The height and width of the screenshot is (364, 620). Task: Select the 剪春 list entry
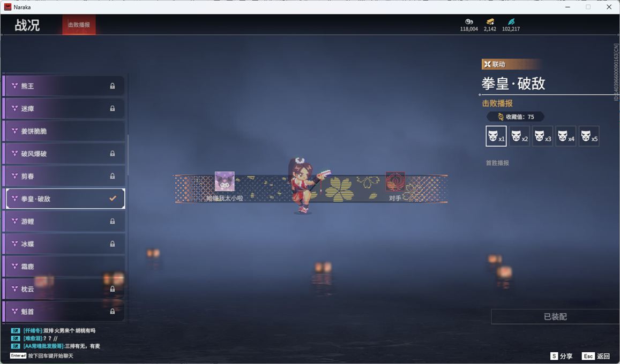(x=65, y=176)
